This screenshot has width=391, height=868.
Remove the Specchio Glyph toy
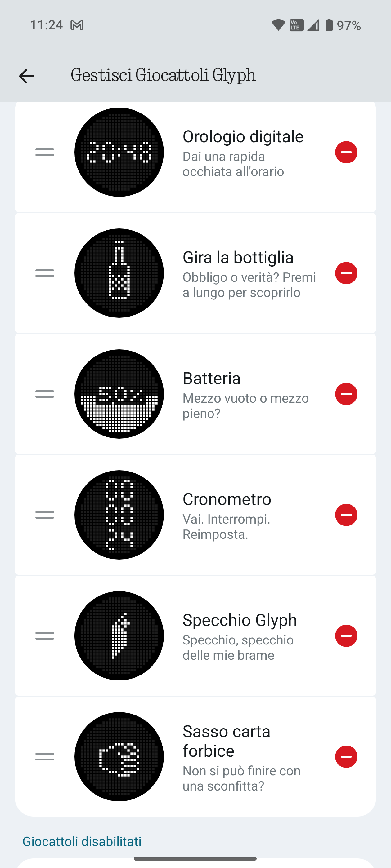click(x=346, y=636)
